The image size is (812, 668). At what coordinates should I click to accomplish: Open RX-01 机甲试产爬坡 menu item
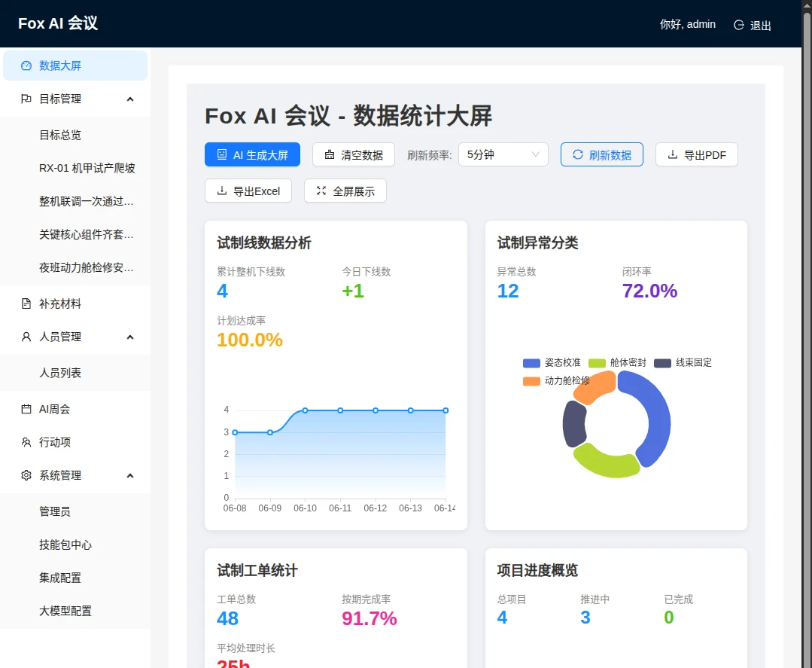[75, 169]
